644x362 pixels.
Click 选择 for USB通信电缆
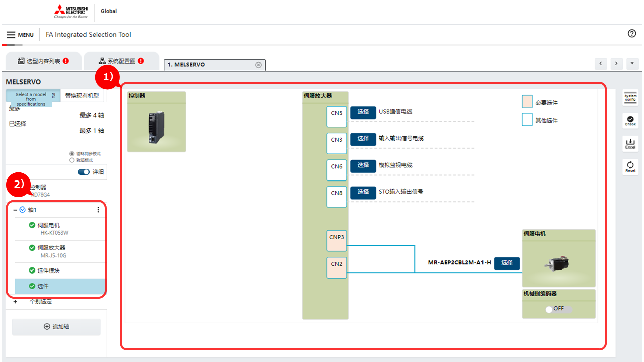pos(363,113)
